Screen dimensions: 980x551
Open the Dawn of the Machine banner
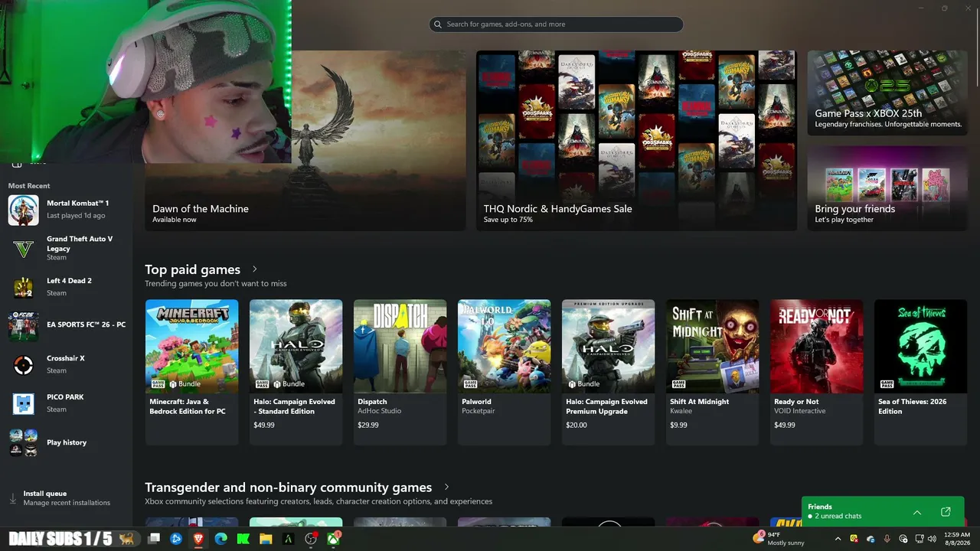point(305,141)
